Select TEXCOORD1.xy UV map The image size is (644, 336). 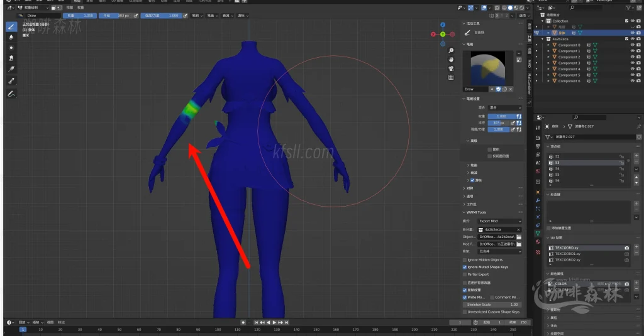tap(589, 254)
